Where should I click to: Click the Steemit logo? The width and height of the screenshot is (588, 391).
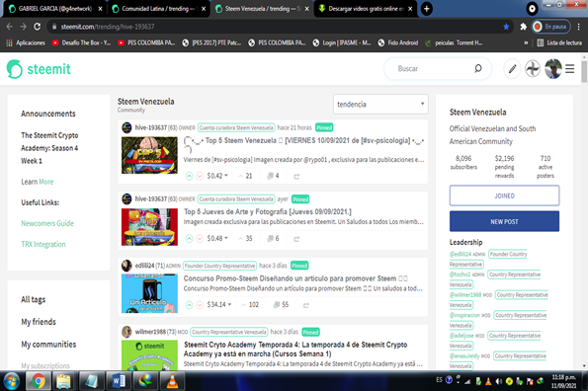39,69
